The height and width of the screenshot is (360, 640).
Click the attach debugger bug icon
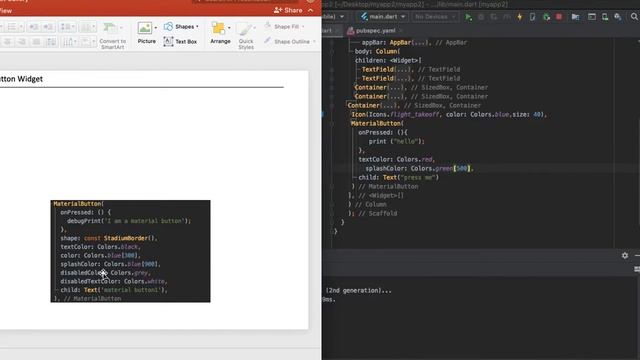click(546, 17)
